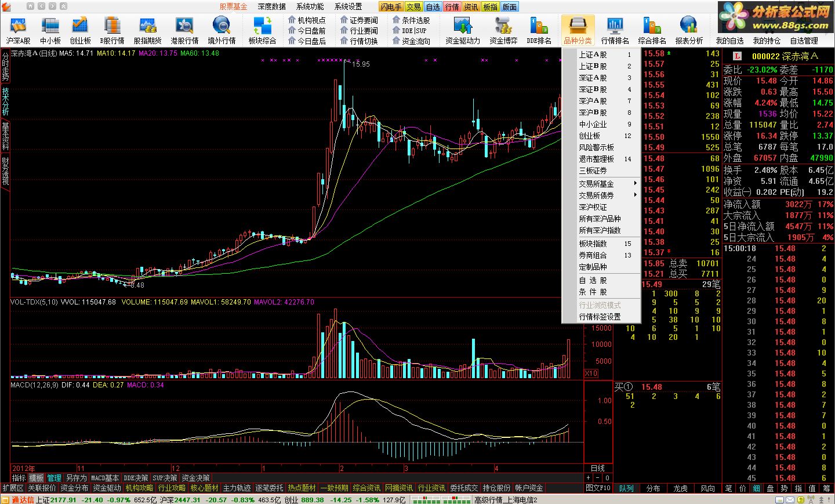Click the 我的自选 button
The width and height of the screenshot is (835, 504).
click(x=729, y=41)
